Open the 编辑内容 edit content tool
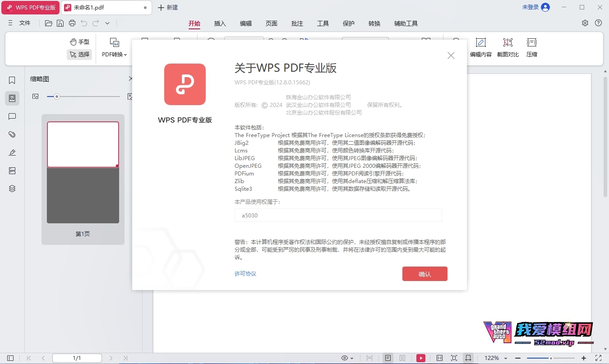The image size is (609, 364). click(x=481, y=47)
